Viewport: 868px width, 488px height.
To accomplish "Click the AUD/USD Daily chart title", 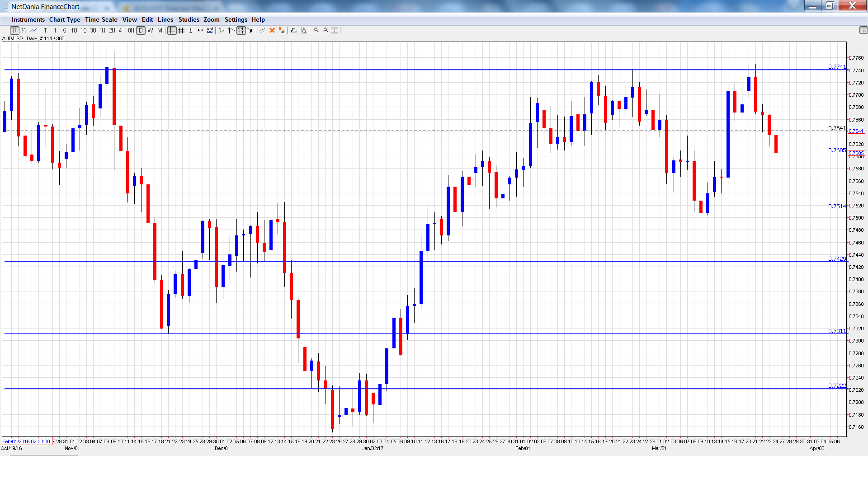I will [33, 39].
